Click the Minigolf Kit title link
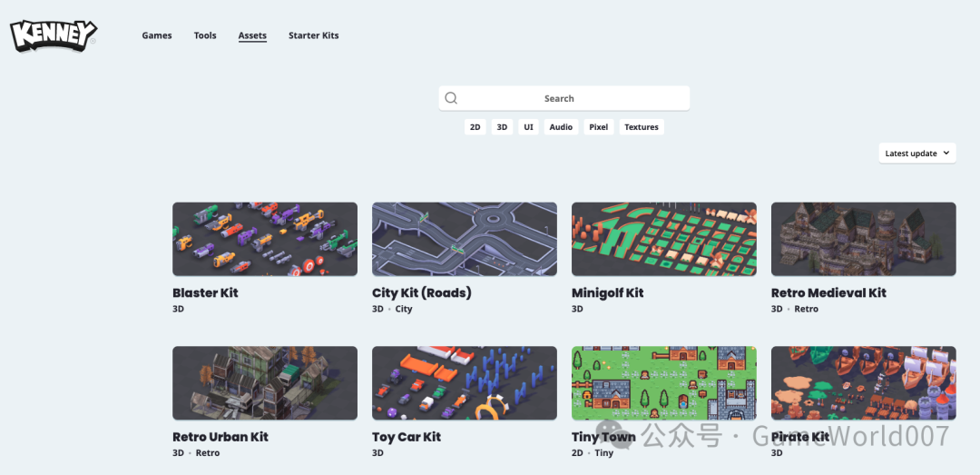This screenshot has width=980, height=475. coord(607,292)
